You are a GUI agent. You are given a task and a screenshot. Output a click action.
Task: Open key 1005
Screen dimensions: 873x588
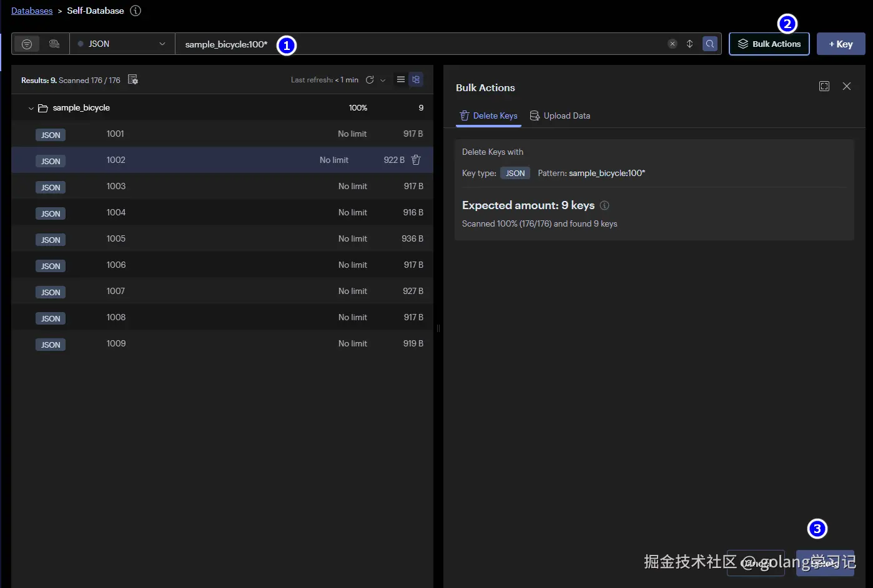pyautogui.click(x=222, y=239)
